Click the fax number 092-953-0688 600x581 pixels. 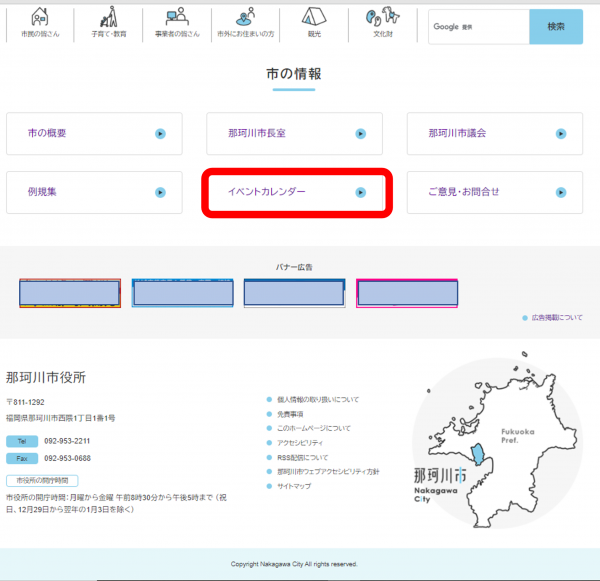coord(67,458)
